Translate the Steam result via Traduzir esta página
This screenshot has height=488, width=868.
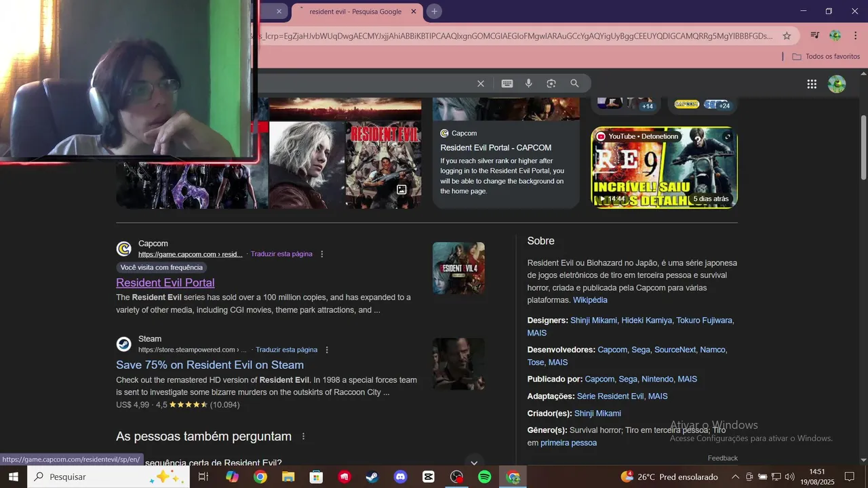(286, 350)
